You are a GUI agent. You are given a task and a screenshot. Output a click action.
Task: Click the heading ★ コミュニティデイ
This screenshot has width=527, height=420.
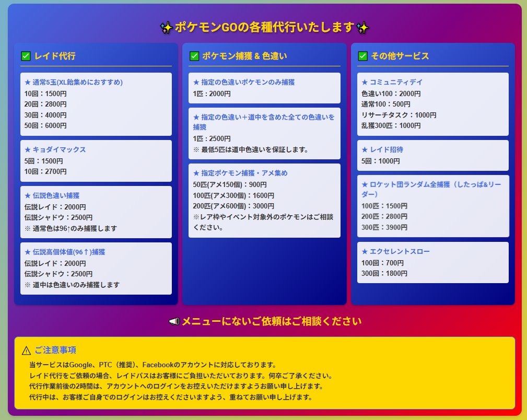pyautogui.click(x=392, y=82)
